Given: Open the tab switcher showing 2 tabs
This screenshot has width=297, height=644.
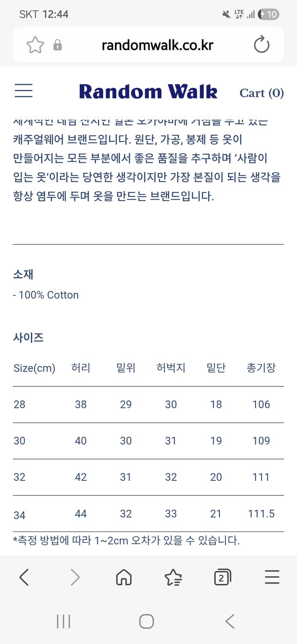Looking at the screenshot, I should point(222,577).
